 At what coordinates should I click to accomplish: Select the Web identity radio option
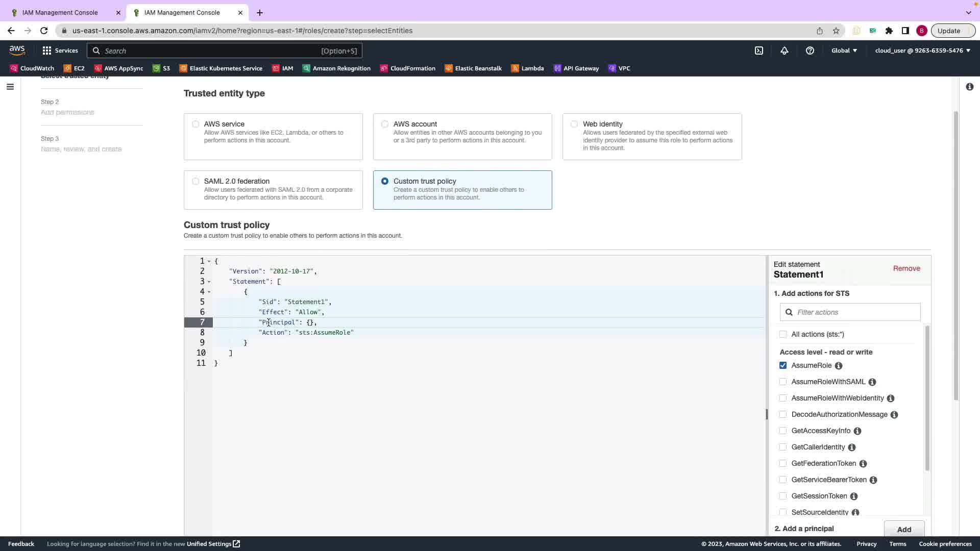coord(574,124)
